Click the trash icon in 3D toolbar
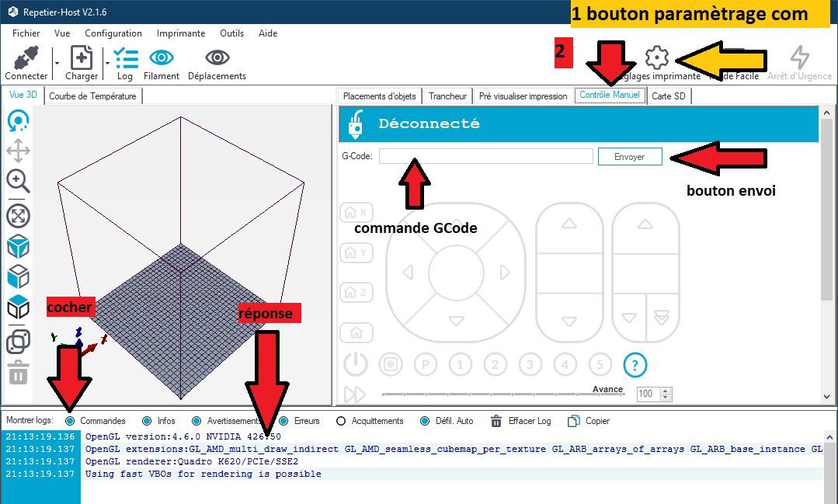The height and width of the screenshot is (504, 838). 18,372
